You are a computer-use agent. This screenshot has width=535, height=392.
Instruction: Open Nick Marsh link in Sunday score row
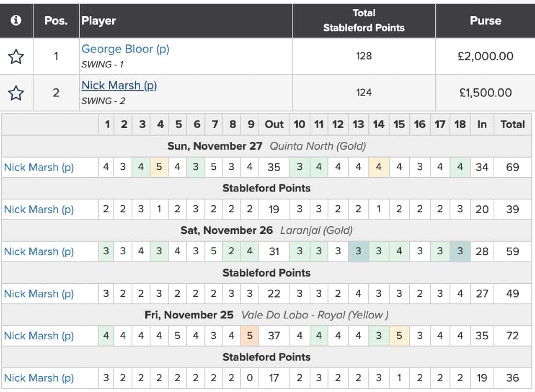(x=39, y=168)
